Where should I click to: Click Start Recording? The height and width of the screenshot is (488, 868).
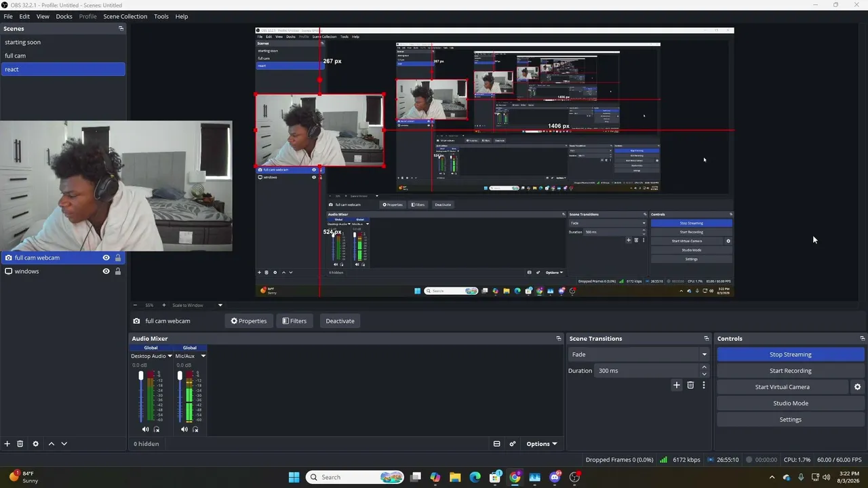(x=791, y=371)
